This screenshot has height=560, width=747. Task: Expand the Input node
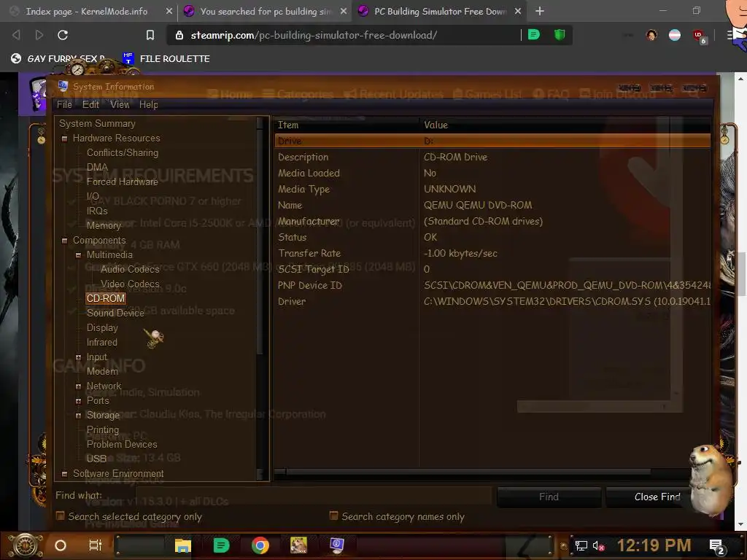click(x=78, y=357)
